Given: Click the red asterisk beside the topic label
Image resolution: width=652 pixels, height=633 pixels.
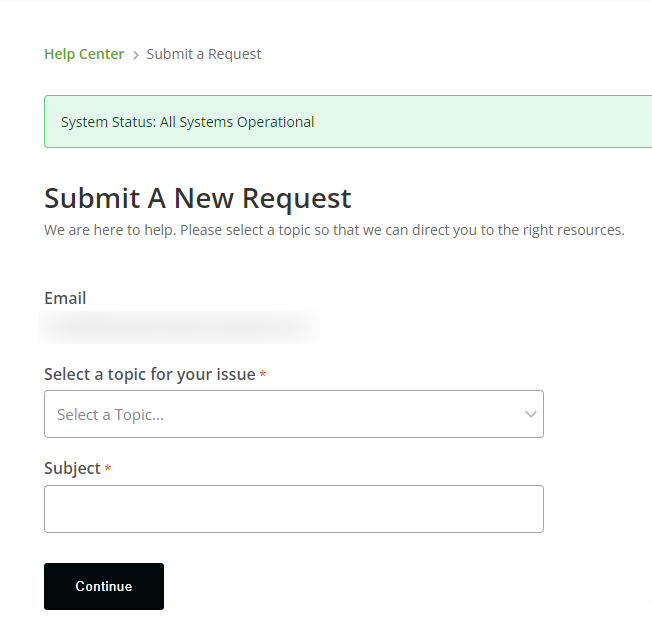Looking at the screenshot, I should coord(263,375).
